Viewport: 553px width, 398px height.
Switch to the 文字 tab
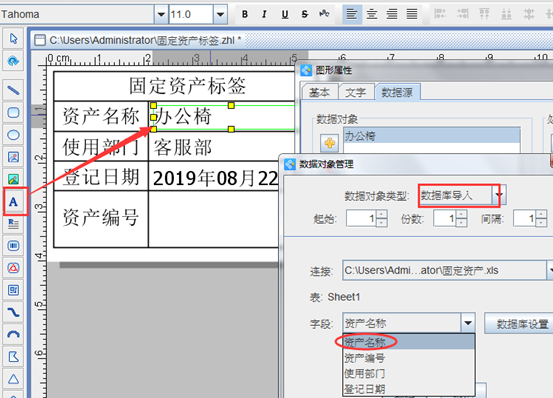[356, 92]
